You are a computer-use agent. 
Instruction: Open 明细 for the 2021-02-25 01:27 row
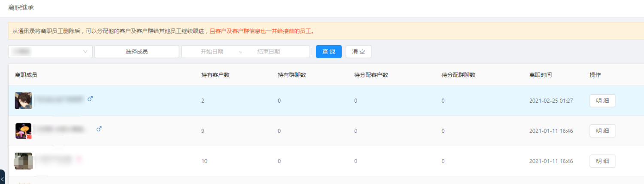[x=602, y=101]
